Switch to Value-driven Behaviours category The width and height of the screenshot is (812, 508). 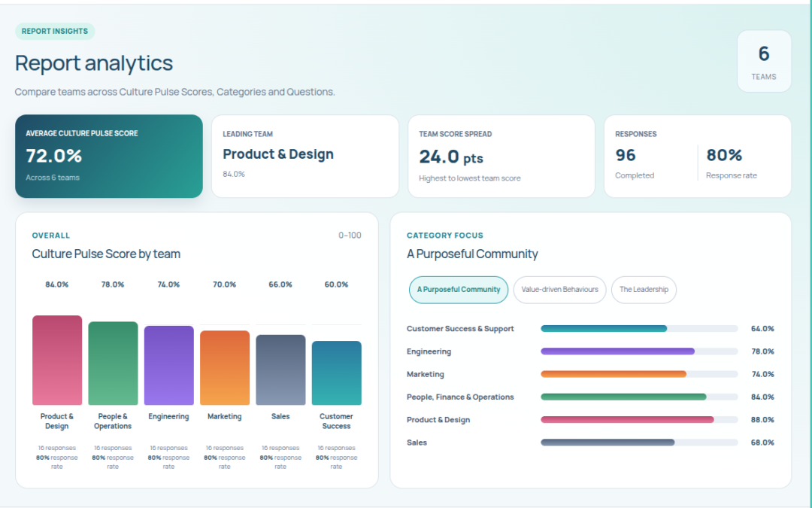coord(559,290)
